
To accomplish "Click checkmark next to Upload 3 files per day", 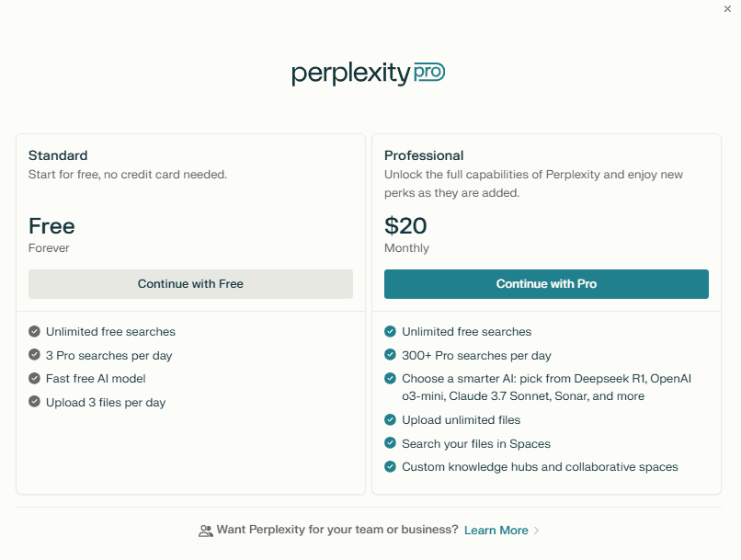I will [35, 402].
